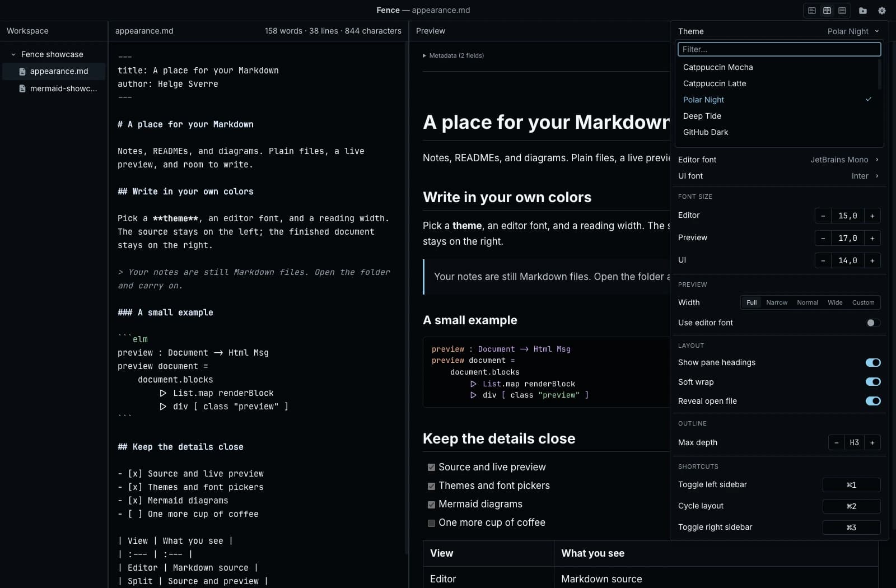Decrease UI font size with minus

tap(823, 260)
